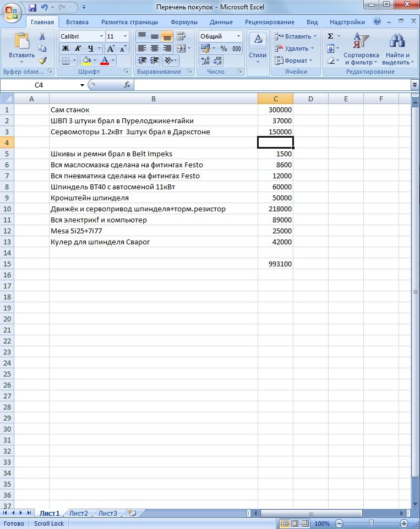Screen dimensions: 420x529
Task: Apply percent style format
Action: 223,48
